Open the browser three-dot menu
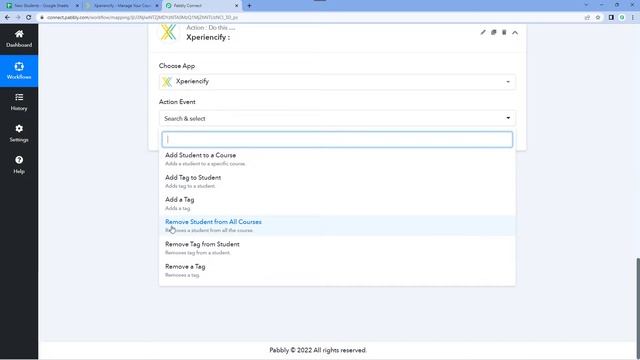The height and width of the screenshot is (360, 640). (x=633, y=18)
